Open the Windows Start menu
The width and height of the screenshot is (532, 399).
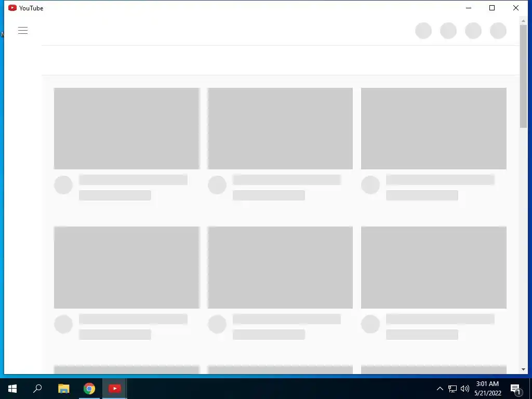12,389
